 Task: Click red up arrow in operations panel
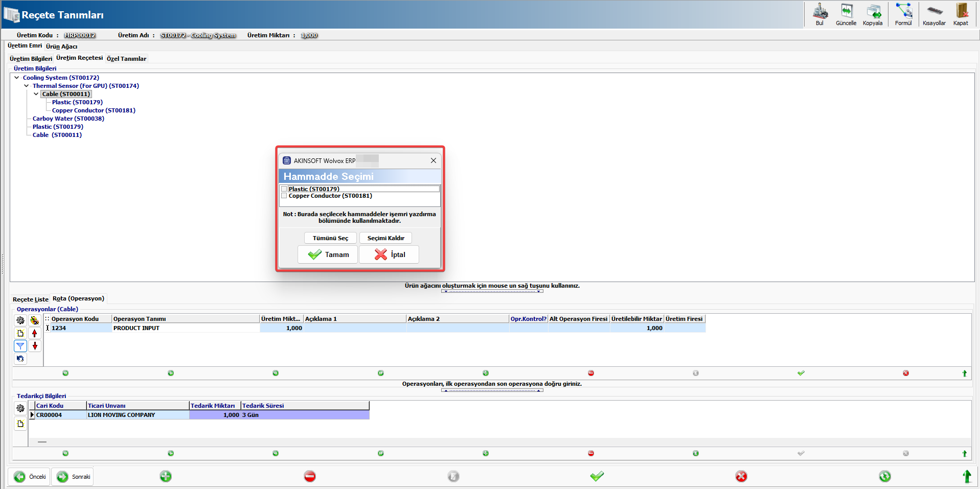pos(35,333)
